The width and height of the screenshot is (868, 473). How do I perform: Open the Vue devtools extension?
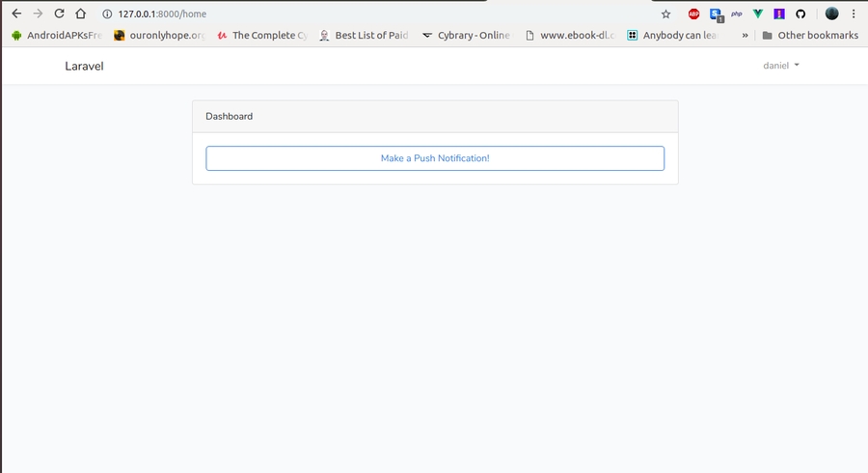pyautogui.click(x=757, y=14)
